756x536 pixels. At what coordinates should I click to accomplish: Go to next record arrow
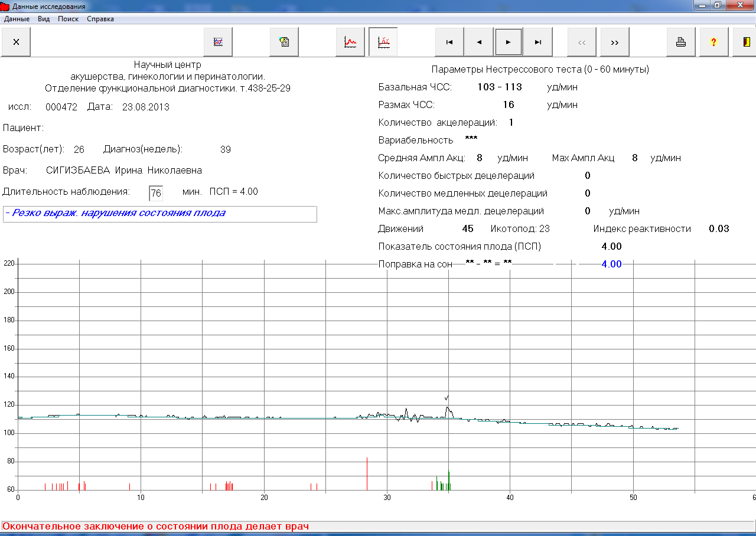(x=509, y=42)
